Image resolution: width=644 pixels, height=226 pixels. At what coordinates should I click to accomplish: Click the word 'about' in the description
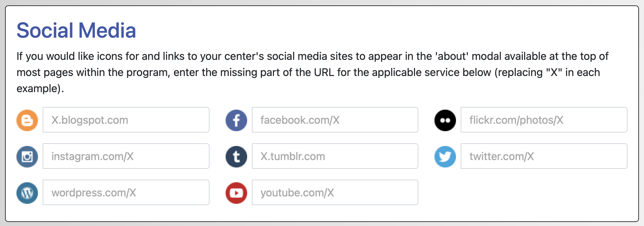click(x=452, y=56)
